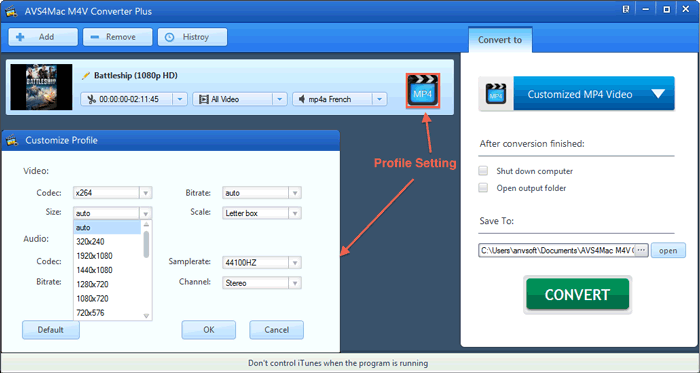Cancel the Customize Profile dialog
Screen dimensions: 700x373
tap(276, 330)
